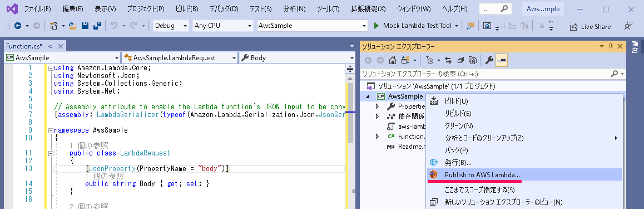Collapse the using directives block

coord(51,68)
